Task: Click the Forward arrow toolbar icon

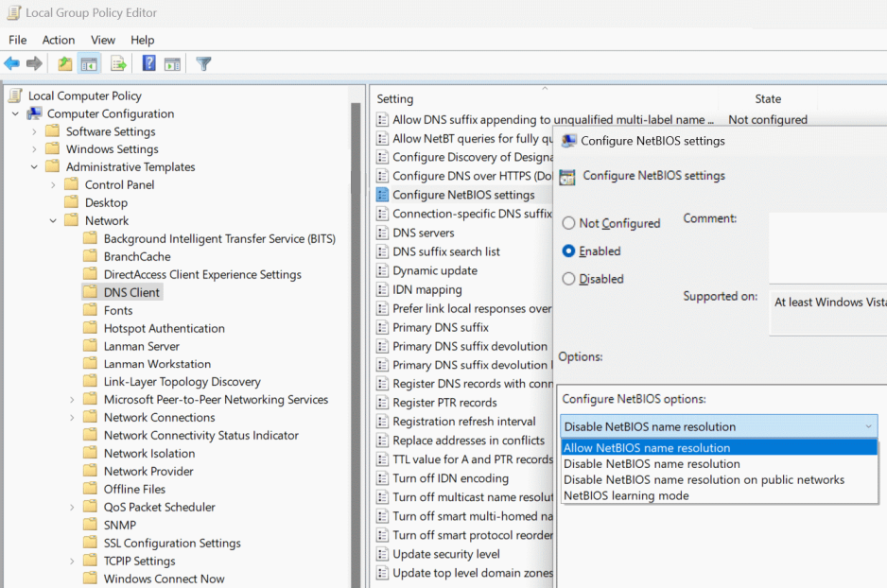Action: (34, 64)
